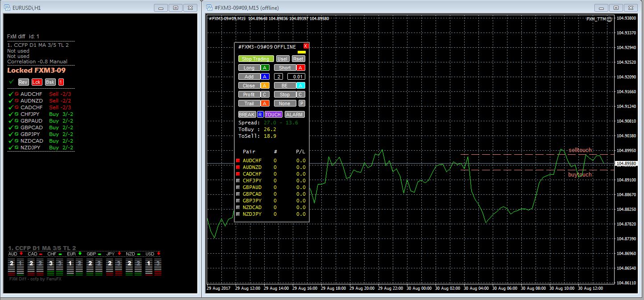Click the count field showing 2

coord(278,77)
